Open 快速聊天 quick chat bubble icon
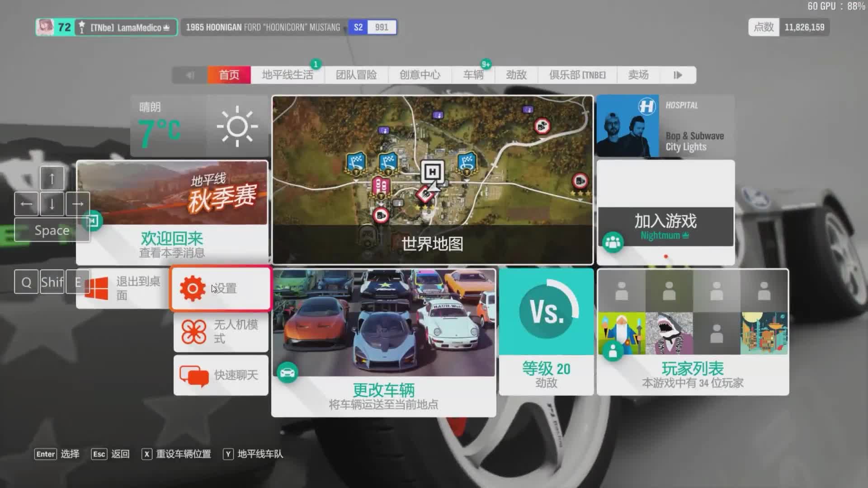868x488 pixels. pos(193,375)
